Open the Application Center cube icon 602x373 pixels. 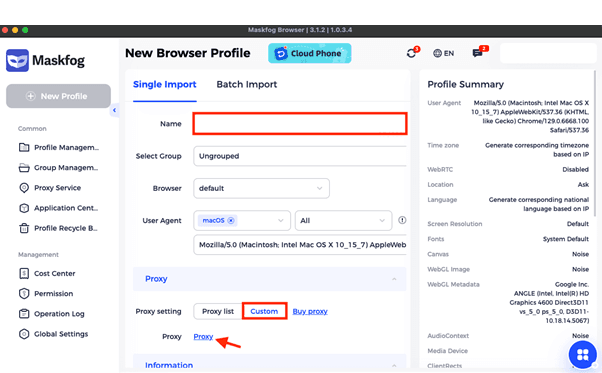[x=24, y=208]
